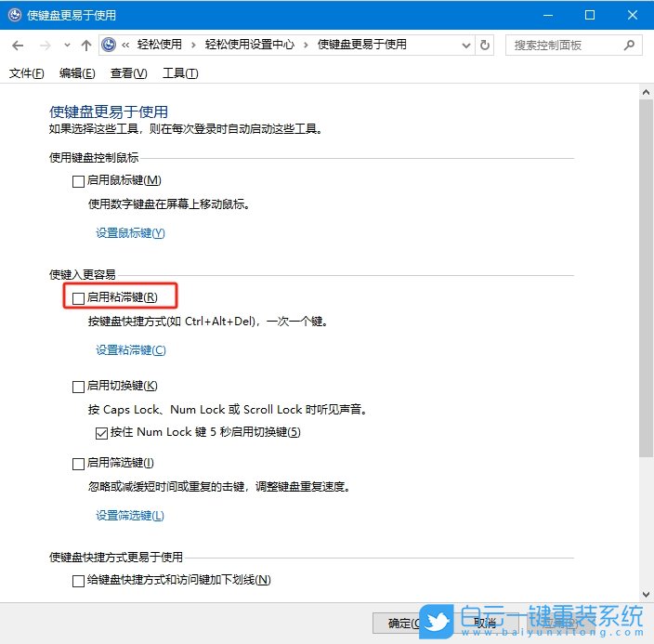Click scrollbar down arrow
The image size is (654, 644).
coord(646,595)
